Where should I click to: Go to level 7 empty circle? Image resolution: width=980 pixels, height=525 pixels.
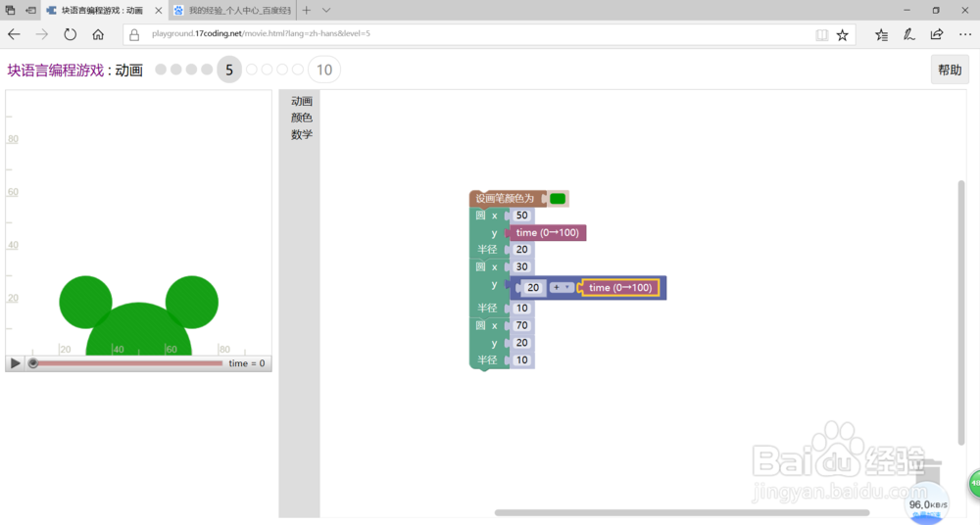click(x=267, y=70)
